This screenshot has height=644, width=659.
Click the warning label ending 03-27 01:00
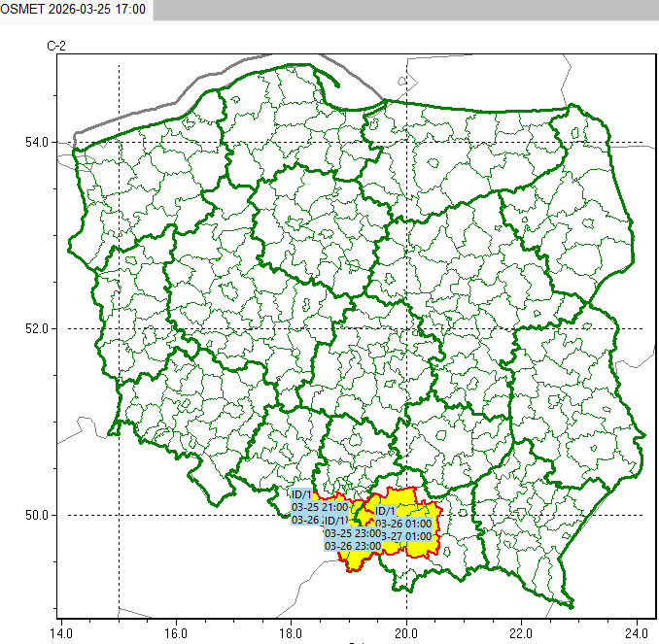click(x=403, y=536)
